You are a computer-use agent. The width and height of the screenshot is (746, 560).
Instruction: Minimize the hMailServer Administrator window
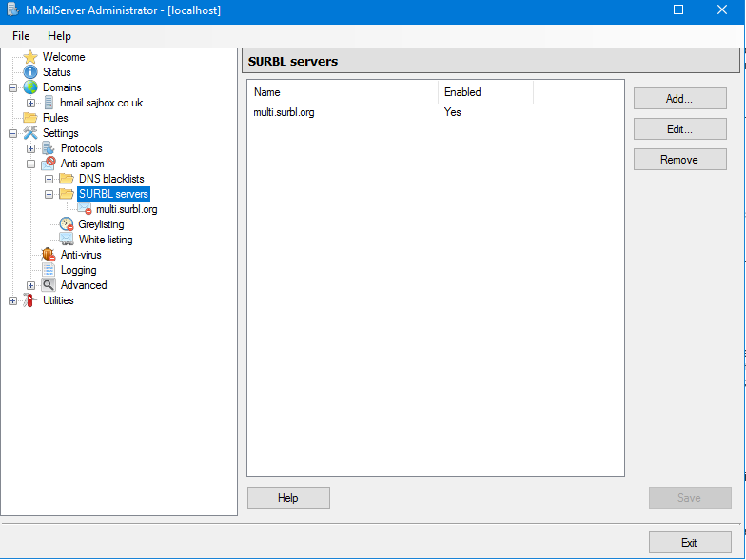tap(636, 10)
